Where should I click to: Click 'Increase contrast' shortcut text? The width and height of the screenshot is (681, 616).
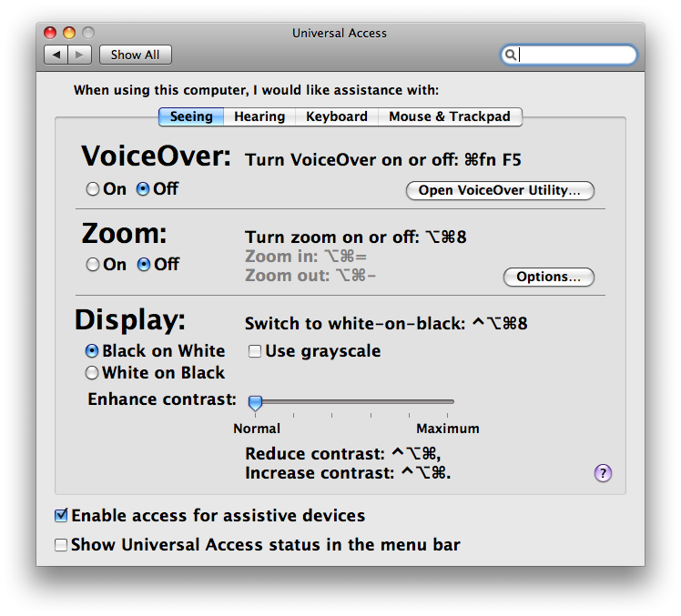click(348, 473)
